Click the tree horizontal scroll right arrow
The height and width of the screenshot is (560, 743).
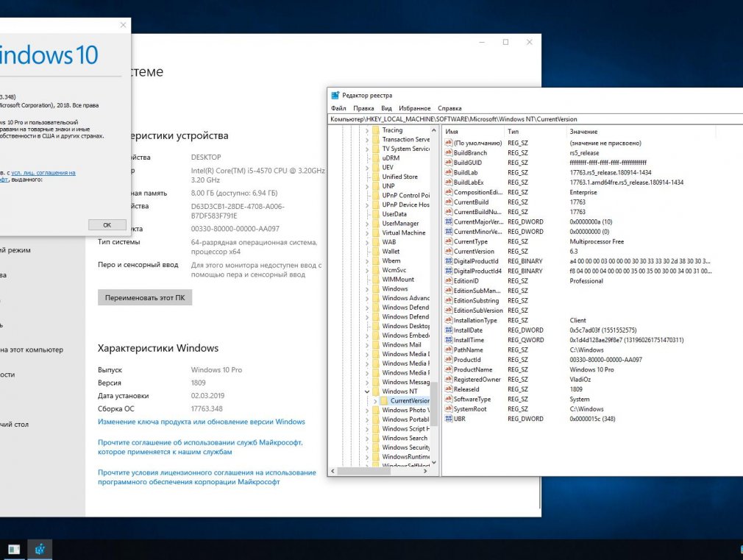(425, 472)
